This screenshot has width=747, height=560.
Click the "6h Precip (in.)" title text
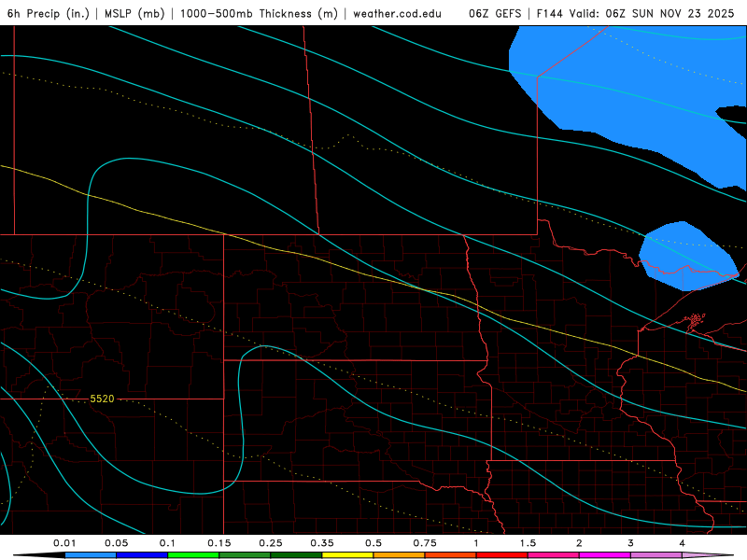tap(49, 13)
